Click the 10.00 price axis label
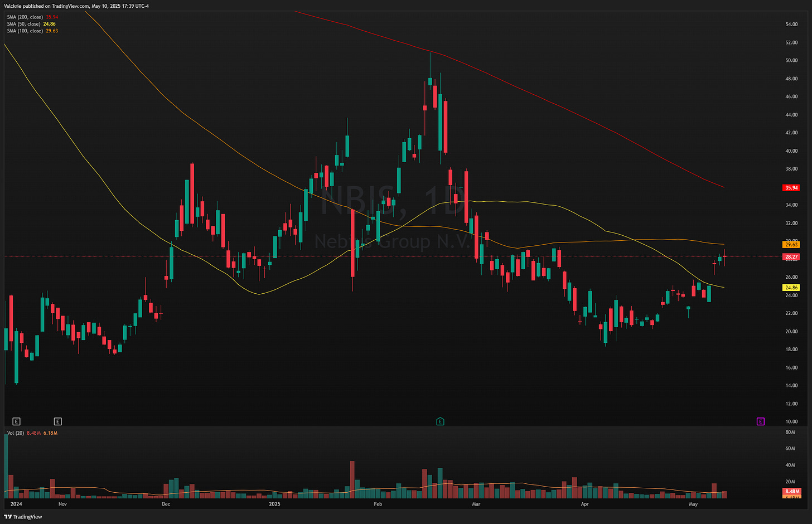Viewport: 812px width, 524px height. point(791,422)
